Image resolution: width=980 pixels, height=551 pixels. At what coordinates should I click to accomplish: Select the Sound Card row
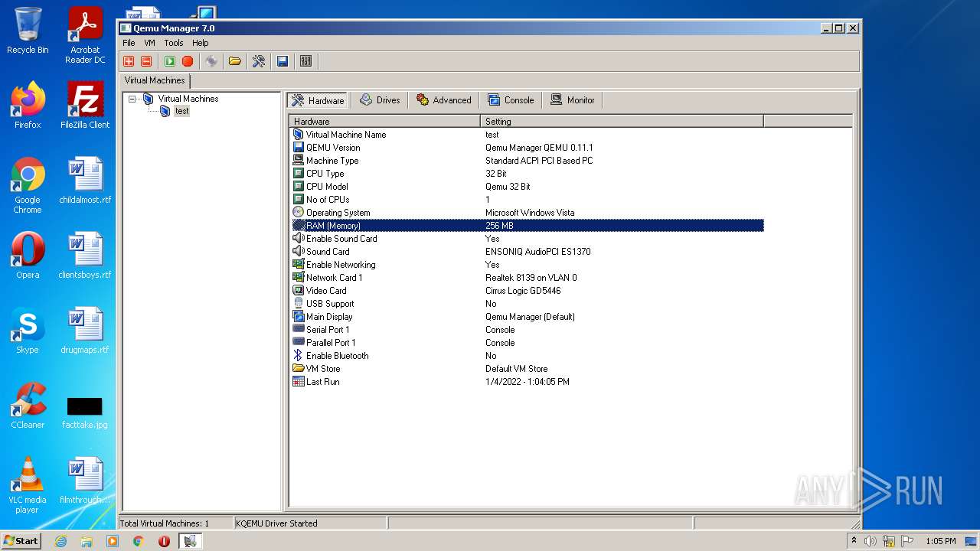528,252
